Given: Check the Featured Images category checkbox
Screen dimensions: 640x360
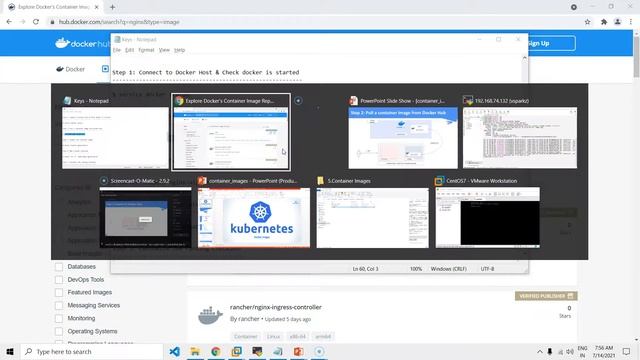Looking at the screenshot, I should (x=59, y=293).
